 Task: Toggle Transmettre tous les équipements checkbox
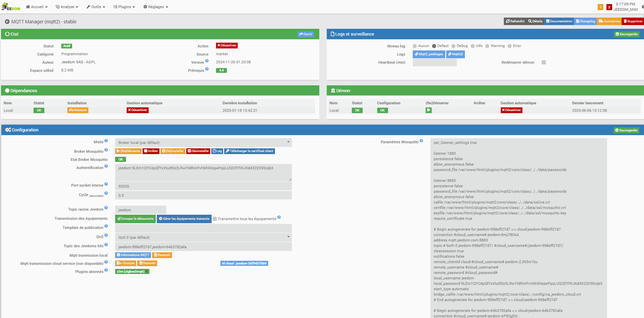[x=215, y=219]
